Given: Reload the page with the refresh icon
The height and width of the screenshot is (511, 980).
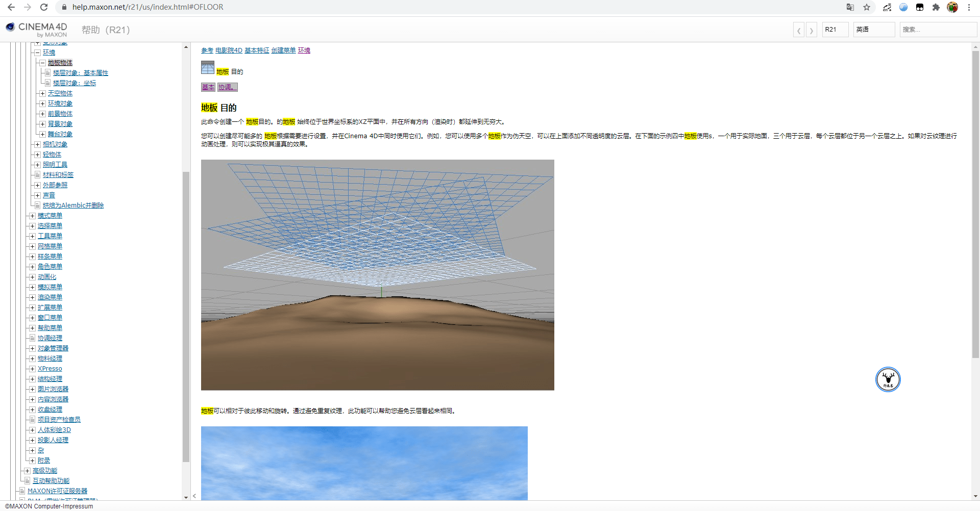Looking at the screenshot, I should (44, 7).
